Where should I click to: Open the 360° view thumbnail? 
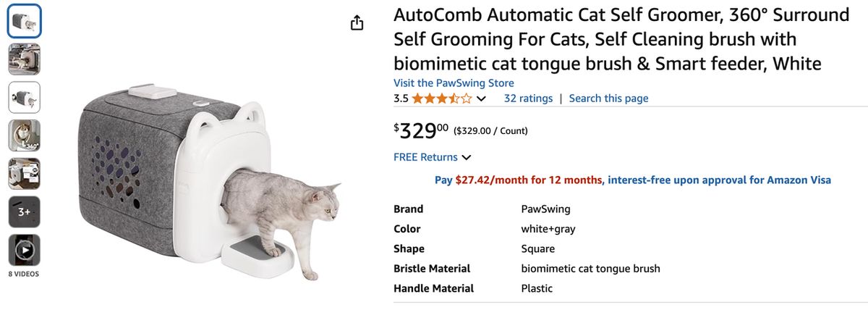coord(25,135)
